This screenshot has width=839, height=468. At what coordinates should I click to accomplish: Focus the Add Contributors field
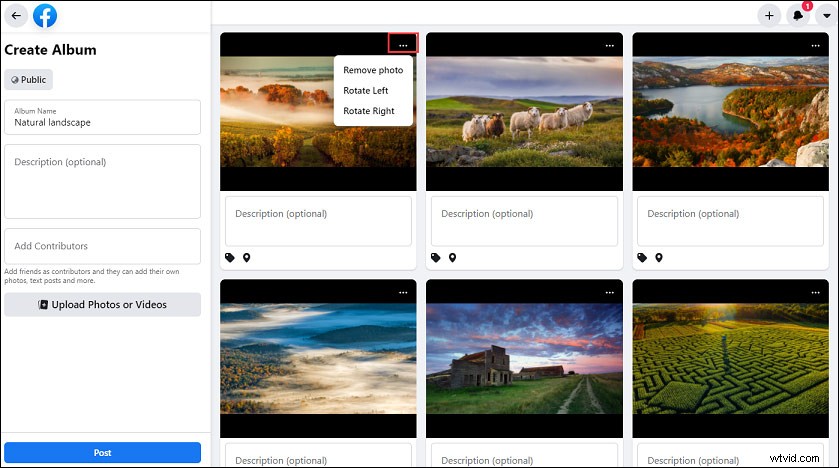pyautogui.click(x=102, y=246)
